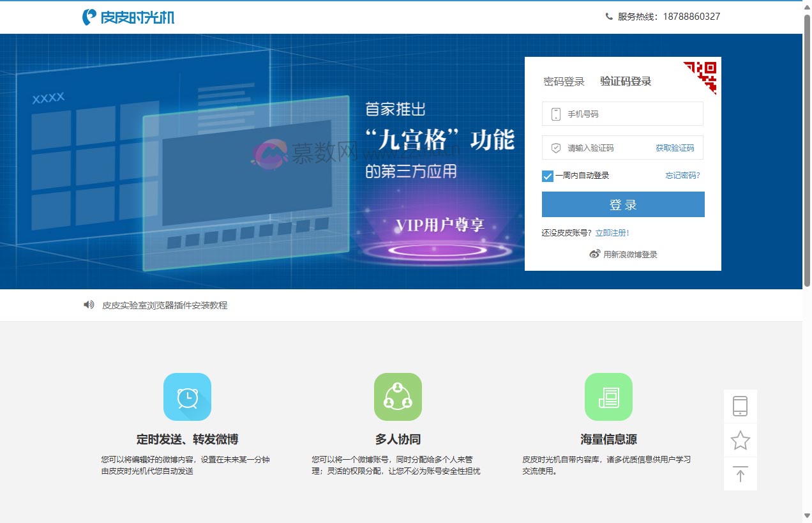Click the speaker icon next to 皮皮实验室浏览器插件安装教程
Screen dimensions: 812x523
point(89,305)
